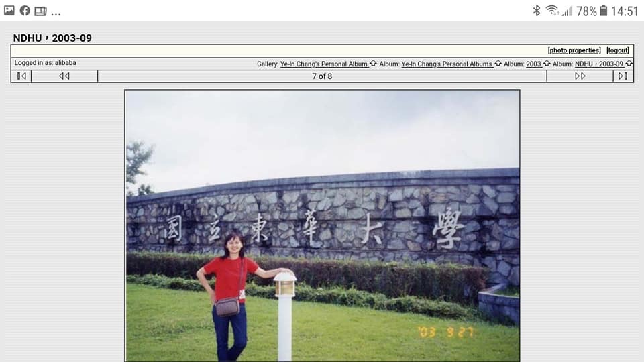Jump to first photo in album
This screenshot has height=362, width=644.
tap(21, 76)
